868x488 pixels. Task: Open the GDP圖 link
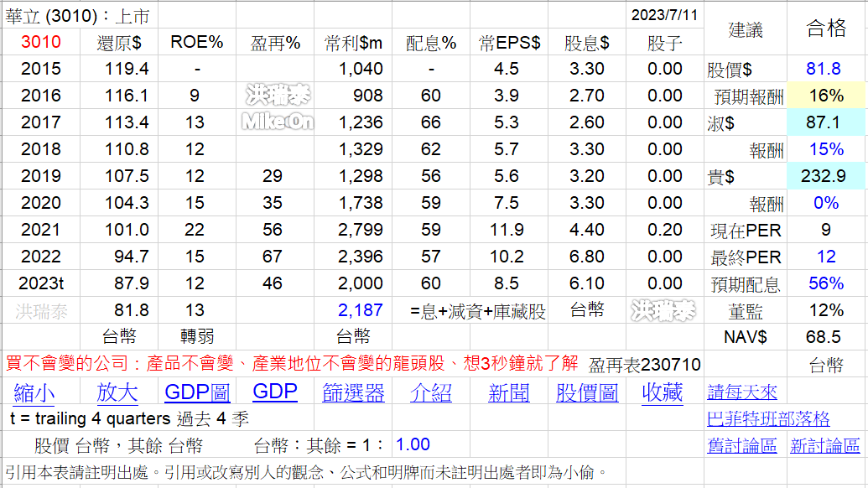tap(197, 393)
